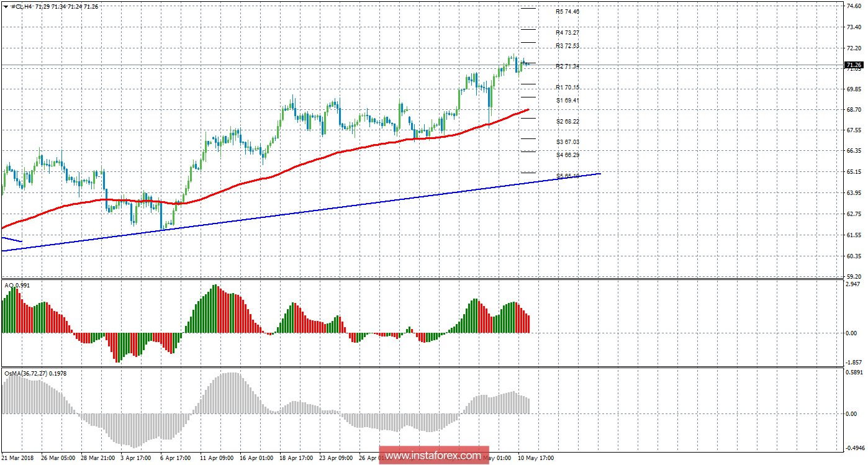The width and height of the screenshot is (868, 465).
Task: Click the 60.35 price axis value
Action: tap(854, 256)
